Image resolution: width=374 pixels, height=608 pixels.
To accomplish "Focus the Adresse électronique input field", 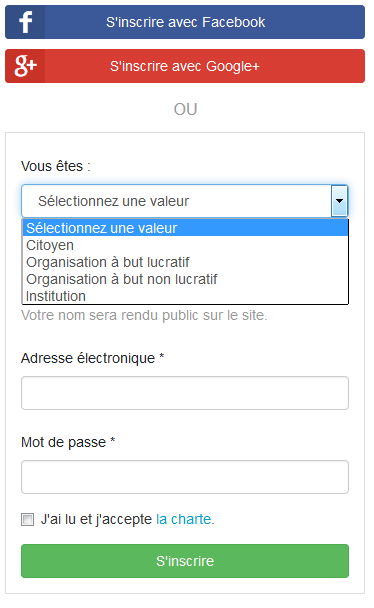I will (x=185, y=393).
